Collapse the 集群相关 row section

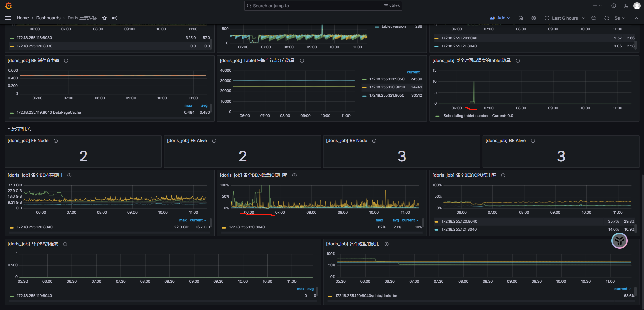(19, 129)
